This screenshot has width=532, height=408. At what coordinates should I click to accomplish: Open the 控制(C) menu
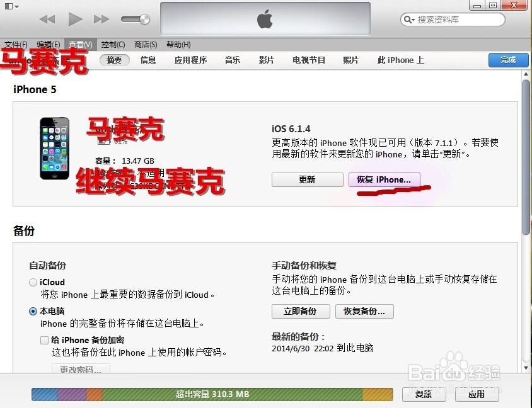click(113, 45)
